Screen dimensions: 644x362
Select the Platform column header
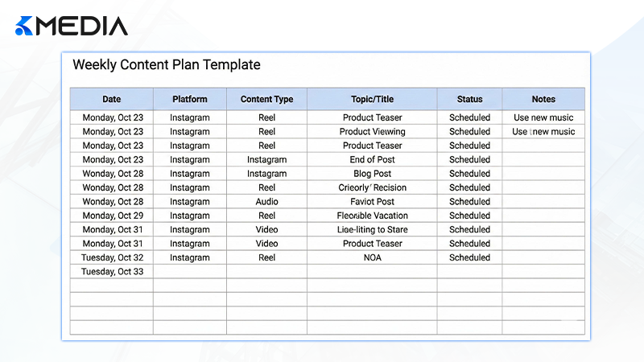[190, 99]
